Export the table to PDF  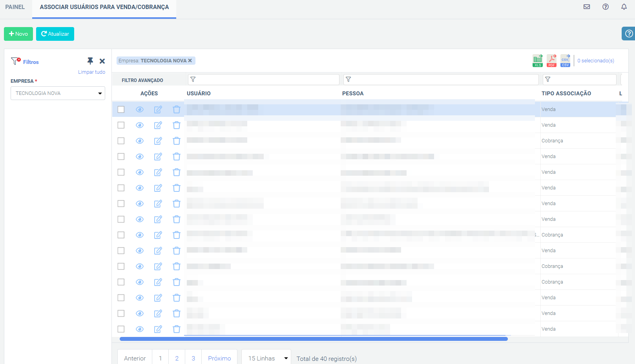point(551,61)
